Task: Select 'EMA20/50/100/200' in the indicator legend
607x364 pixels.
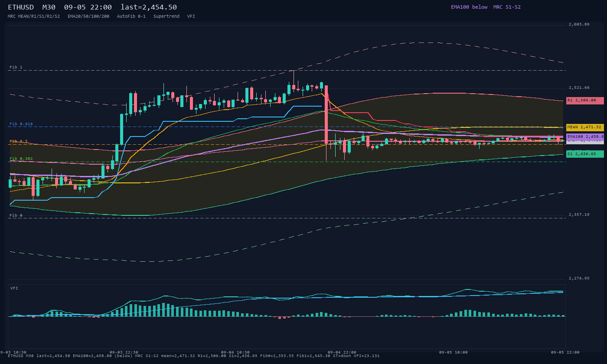Action: click(88, 16)
